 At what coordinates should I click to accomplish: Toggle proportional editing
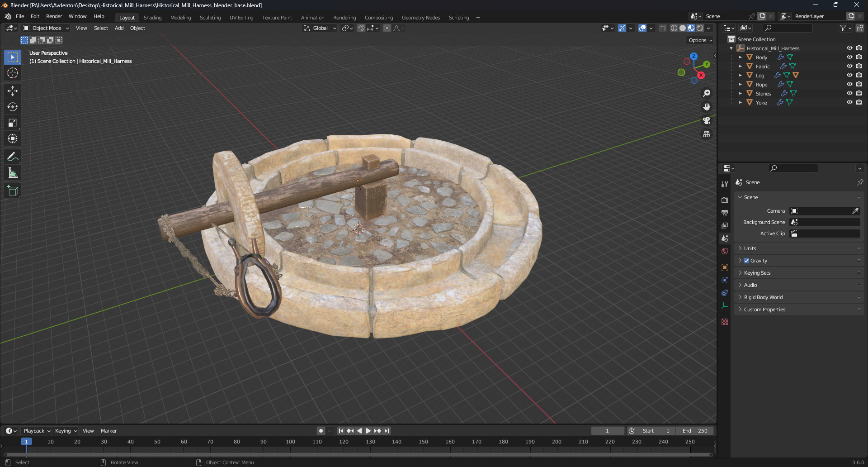387,28
